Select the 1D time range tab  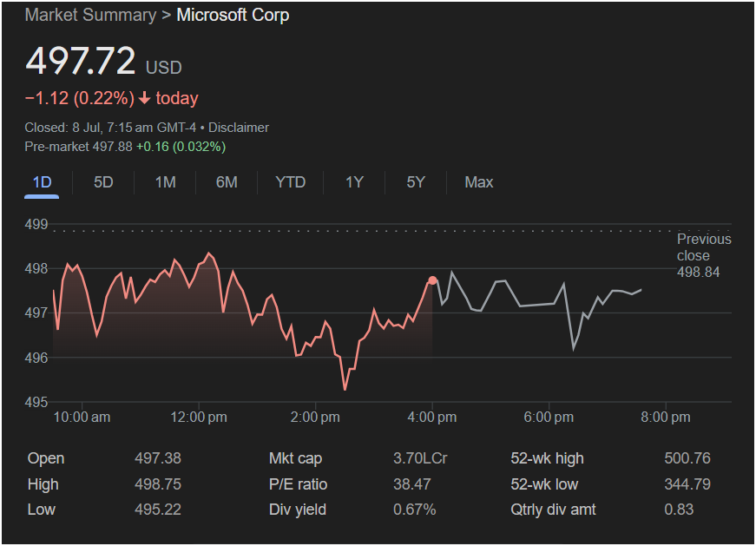pos(42,182)
